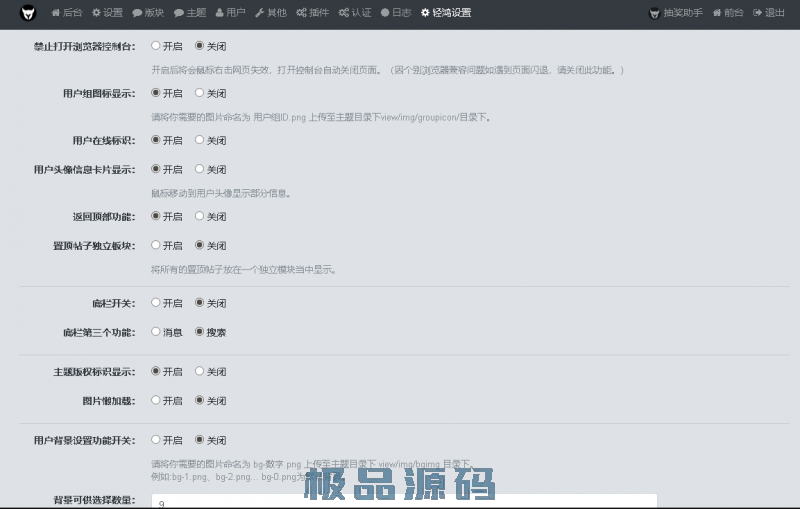Click the person icon beside 用户
This screenshot has height=509, width=800.
220,13
